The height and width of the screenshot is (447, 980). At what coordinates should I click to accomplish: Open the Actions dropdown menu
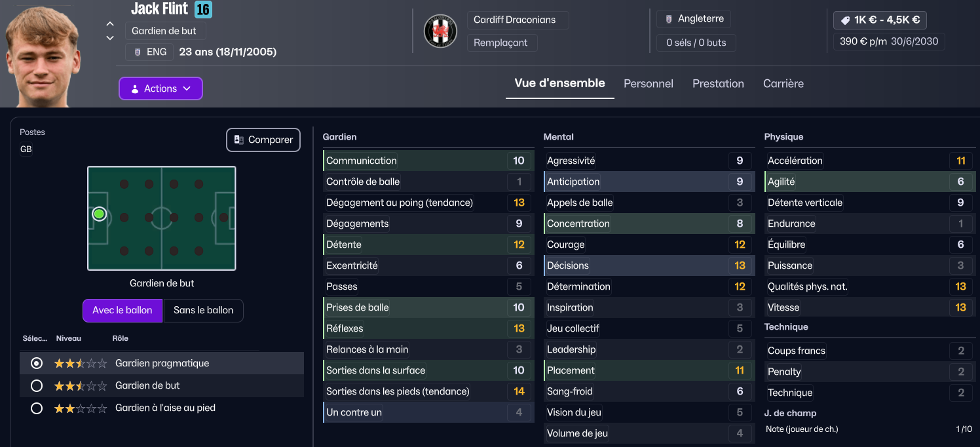pos(160,88)
